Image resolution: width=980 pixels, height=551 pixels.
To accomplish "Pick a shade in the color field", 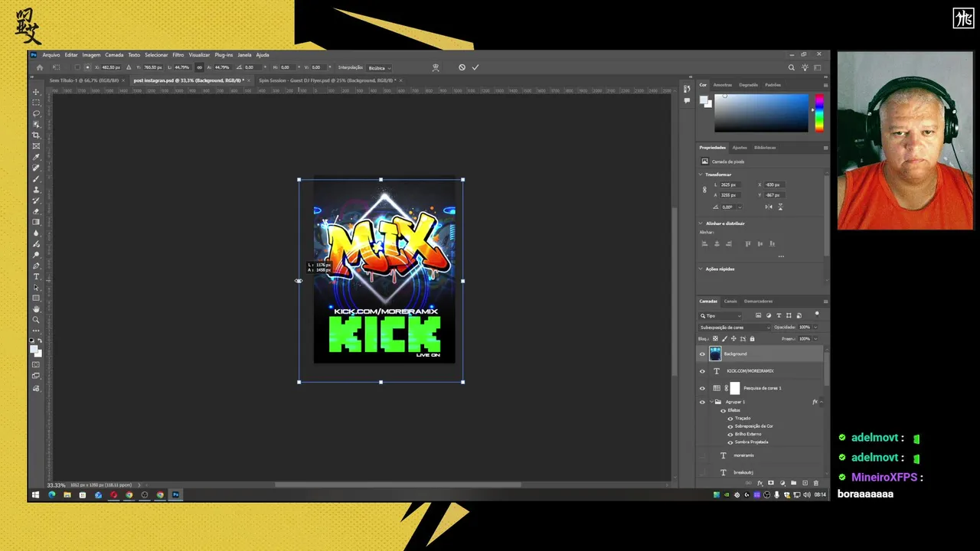I will (x=761, y=113).
